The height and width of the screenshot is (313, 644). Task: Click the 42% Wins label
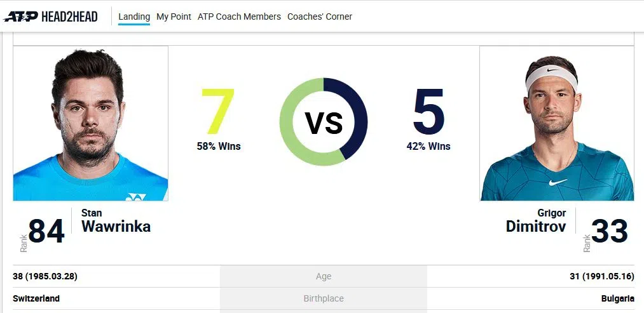tap(428, 147)
